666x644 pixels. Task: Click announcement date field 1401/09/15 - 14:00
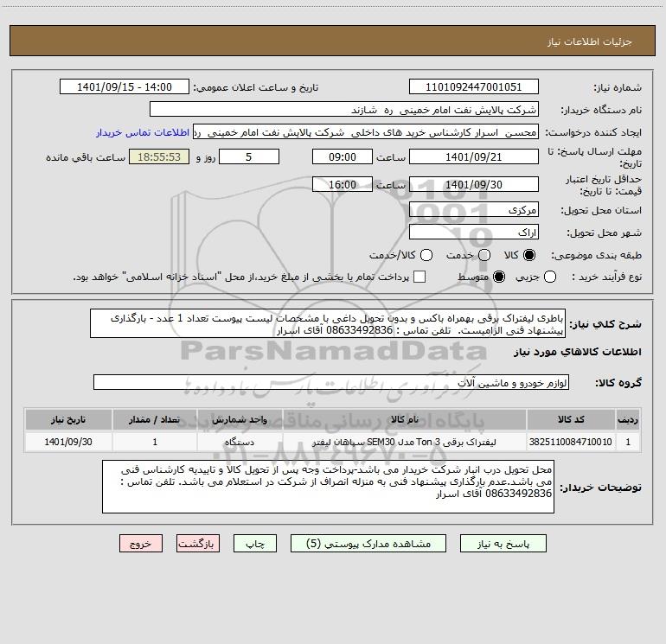(124, 86)
